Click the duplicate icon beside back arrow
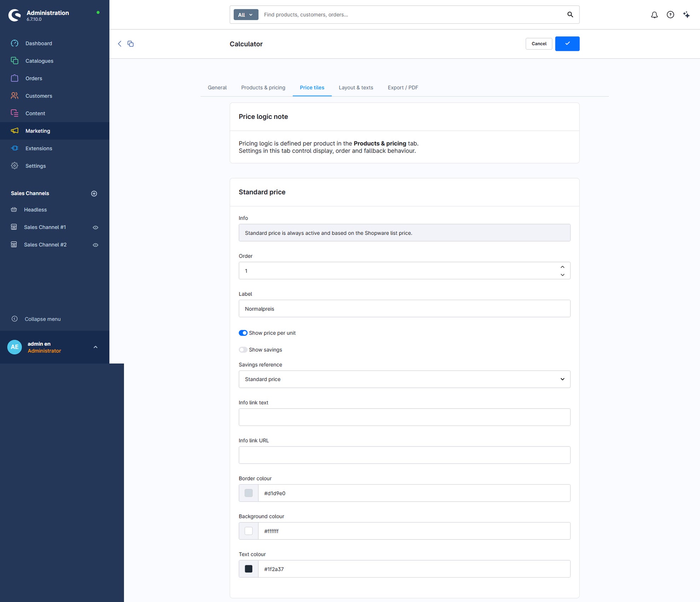700x602 pixels. point(130,43)
